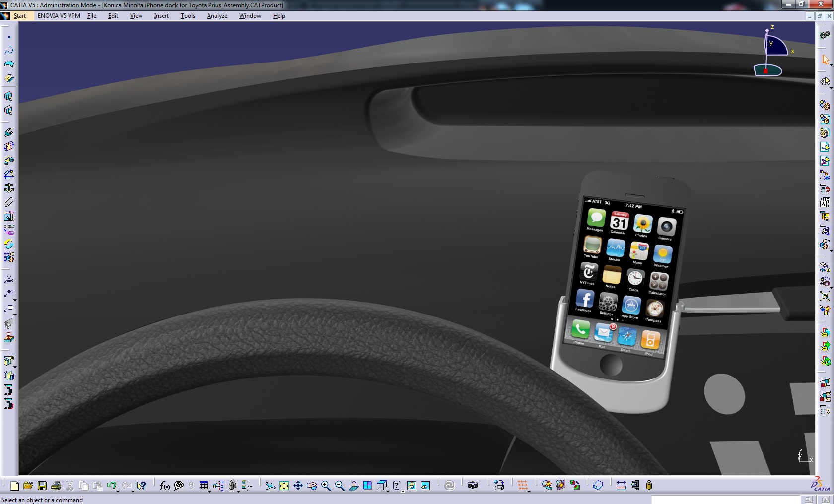
Task: Expand the ABC text tool flyout arrow
Action: (15, 300)
